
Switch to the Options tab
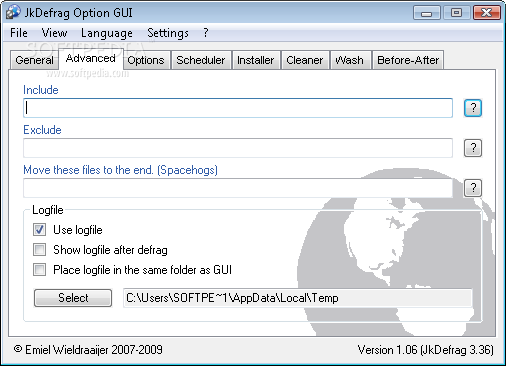tap(146, 60)
